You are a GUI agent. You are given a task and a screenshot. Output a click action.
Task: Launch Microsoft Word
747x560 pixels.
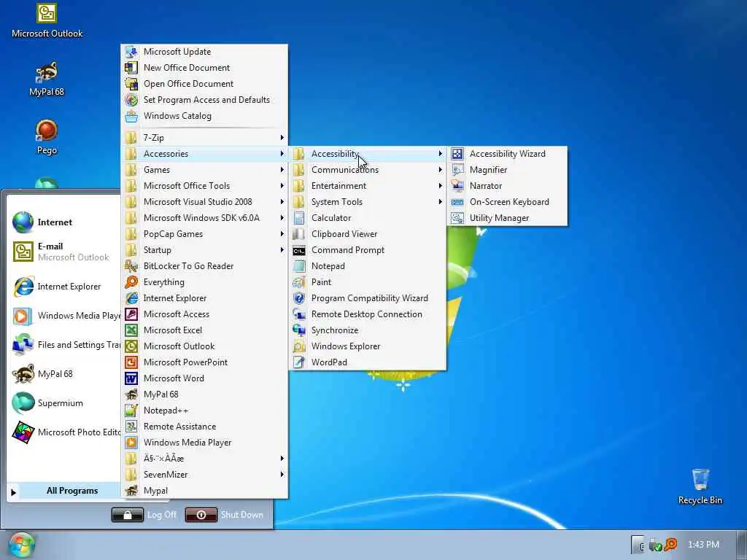(204, 378)
